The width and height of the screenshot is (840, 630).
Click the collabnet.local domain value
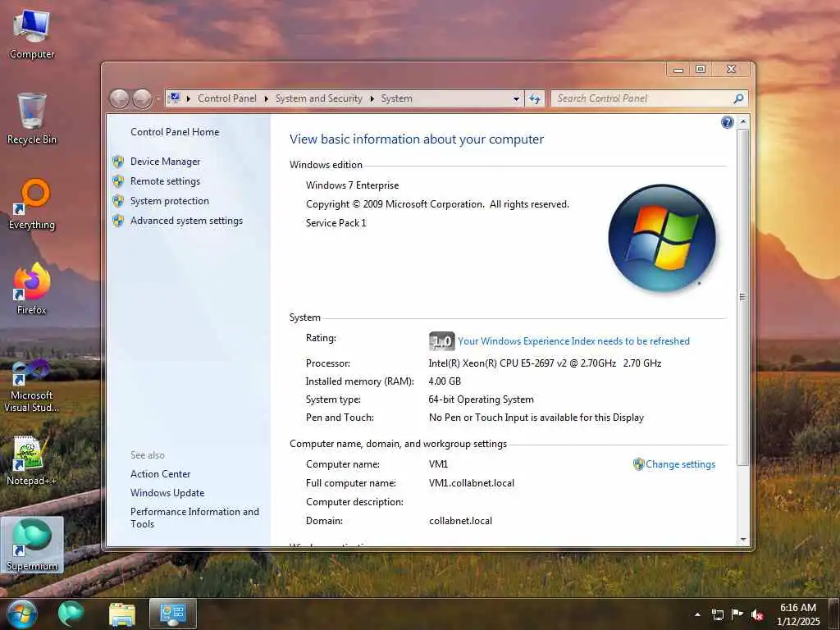coord(460,521)
